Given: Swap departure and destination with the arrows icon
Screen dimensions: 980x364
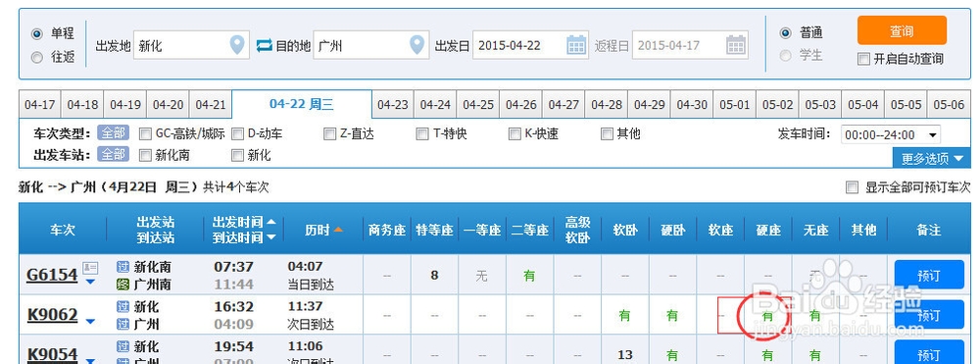Looking at the screenshot, I should [265, 46].
